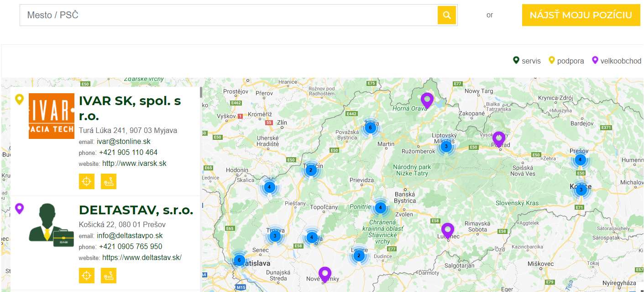Open website https://www.deltastav.sk/

coord(142,258)
